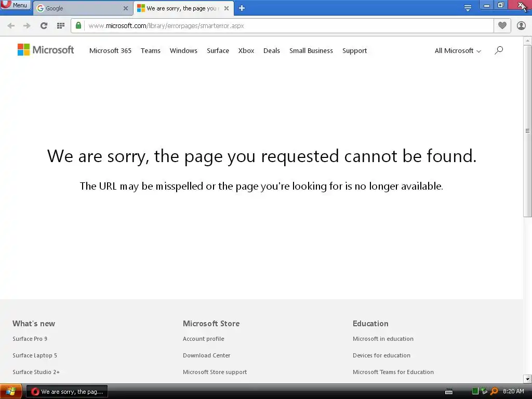Open the Deals nav link
The image size is (532, 399).
tap(271, 50)
